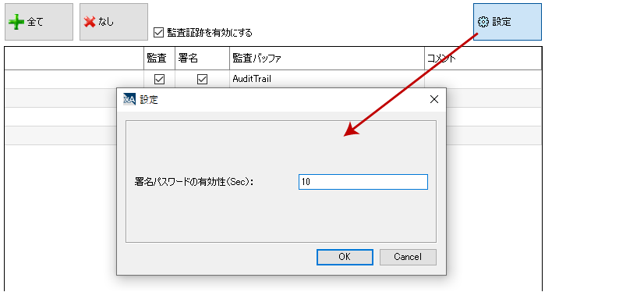Uncheck the 署名 checkbox in the AuditTrail row

(x=202, y=80)
